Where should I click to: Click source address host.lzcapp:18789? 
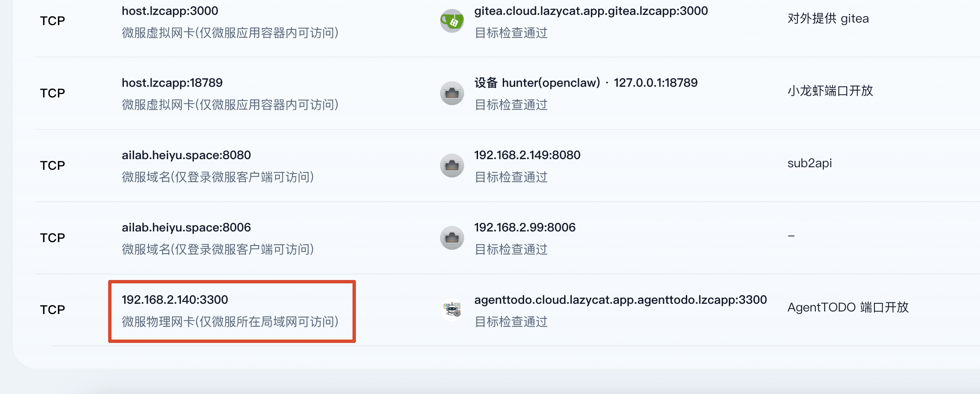[x=172, y=83]
